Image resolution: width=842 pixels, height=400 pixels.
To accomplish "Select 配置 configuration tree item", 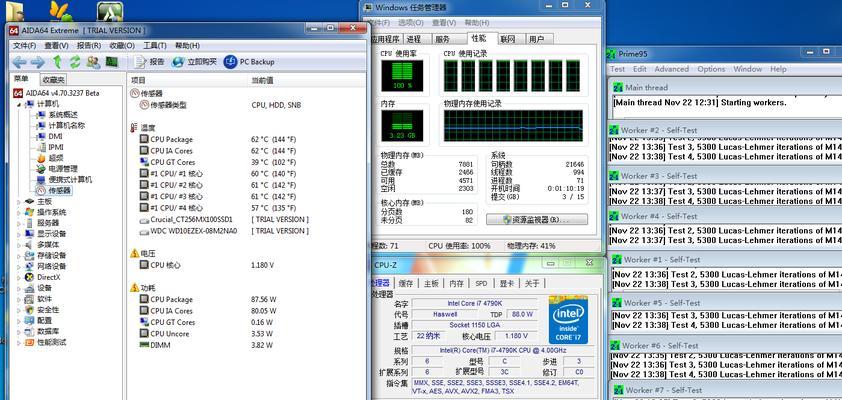I will click(44, 321).
